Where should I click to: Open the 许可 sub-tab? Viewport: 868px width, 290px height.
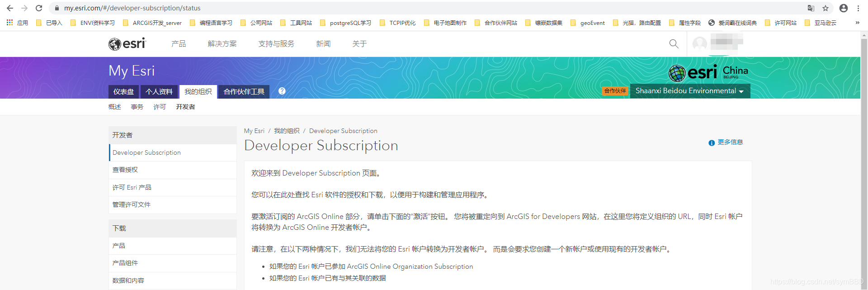(160, 107)
